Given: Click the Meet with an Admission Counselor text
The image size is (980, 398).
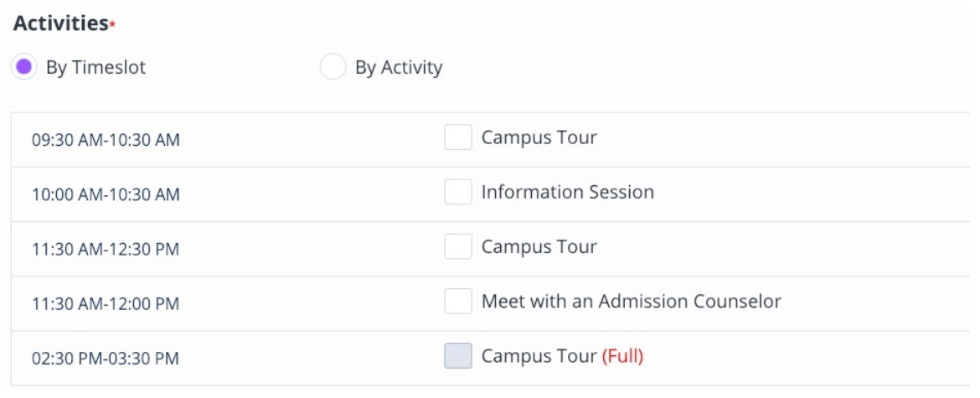Looking at the screenshot, I should click(631, 302).
